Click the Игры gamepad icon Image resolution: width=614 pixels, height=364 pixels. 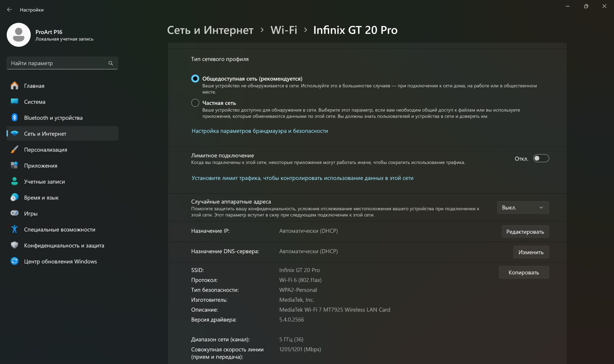(x=14, y=213)
